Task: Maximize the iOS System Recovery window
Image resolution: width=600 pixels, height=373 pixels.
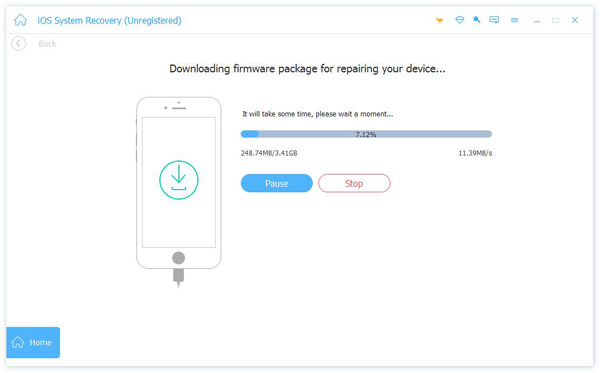Action: point(555,20)
